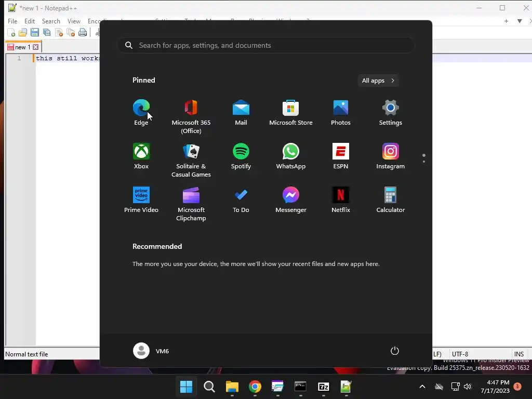Click Save All icon in Notepad++ toolbar
The height and width of the screenshot is (399, 532).
[x=46, y=33]
